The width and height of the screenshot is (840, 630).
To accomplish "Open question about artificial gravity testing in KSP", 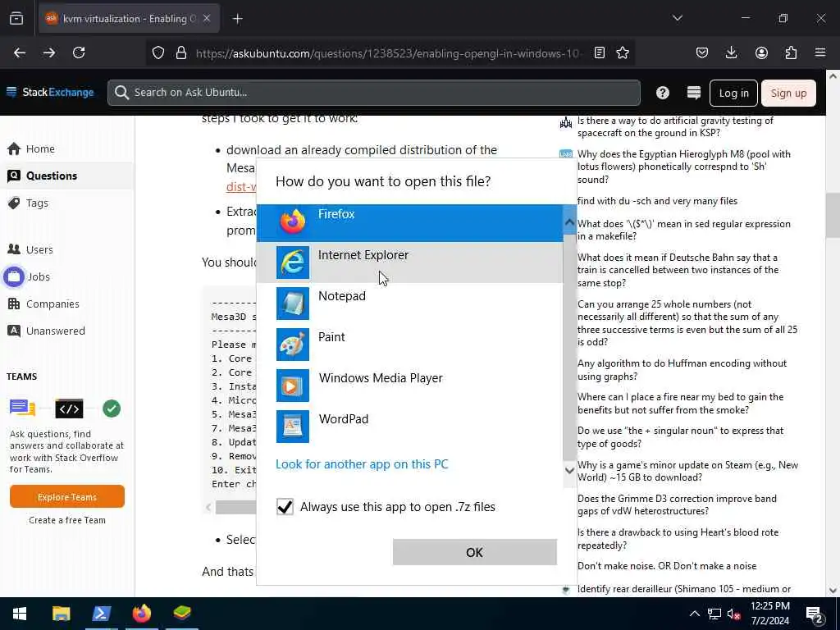I will [675, 127].
